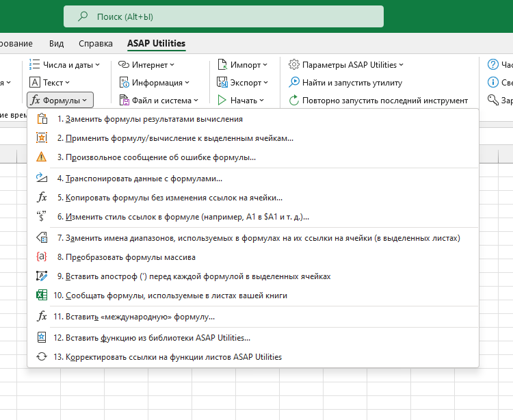
Task: Click the star icon for Применить формулу/вычисление
Action: coord(42,138)
